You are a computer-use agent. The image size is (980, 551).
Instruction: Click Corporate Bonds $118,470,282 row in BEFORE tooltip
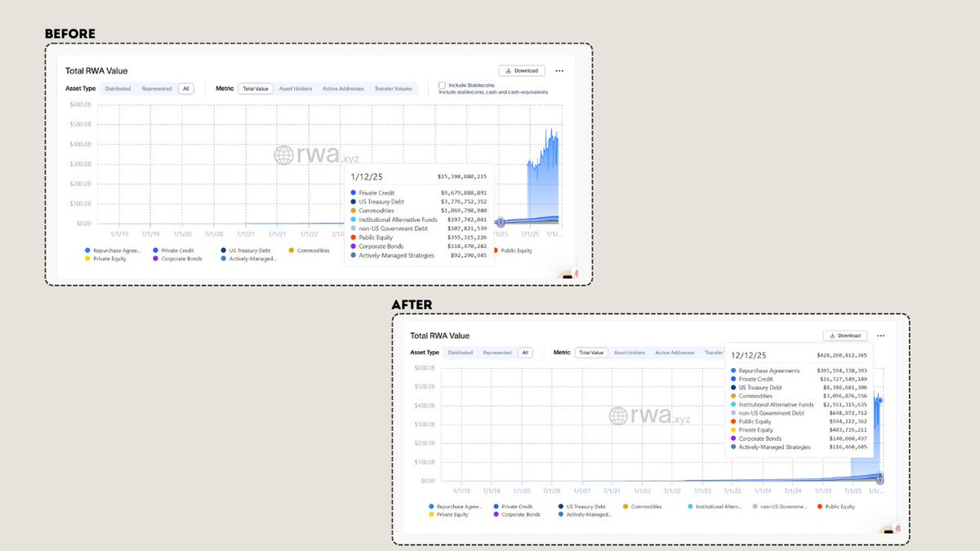(418, 246)
